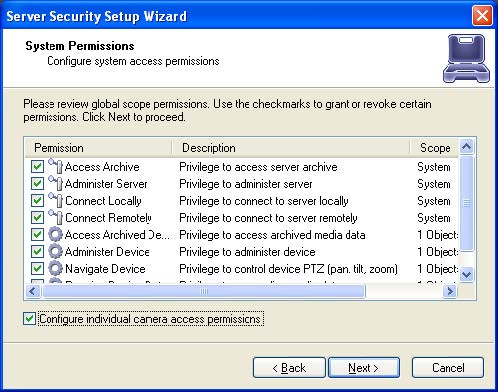Click the key icon beside Access Archive
Screen dimensions: 498x392
[x=55, y=166]
